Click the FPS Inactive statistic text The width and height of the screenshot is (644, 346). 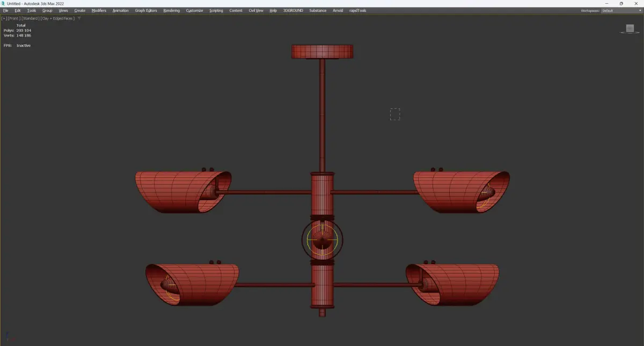[x=17, y=46]
